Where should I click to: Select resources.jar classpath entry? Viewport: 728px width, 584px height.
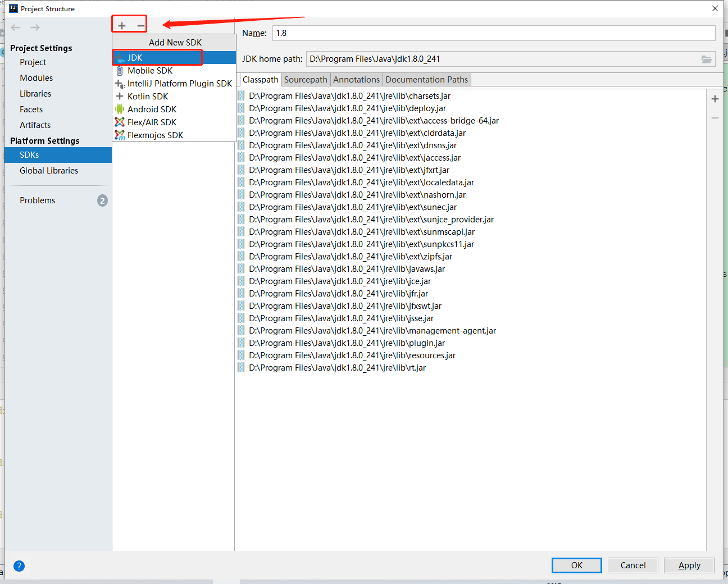coord(471,355)
